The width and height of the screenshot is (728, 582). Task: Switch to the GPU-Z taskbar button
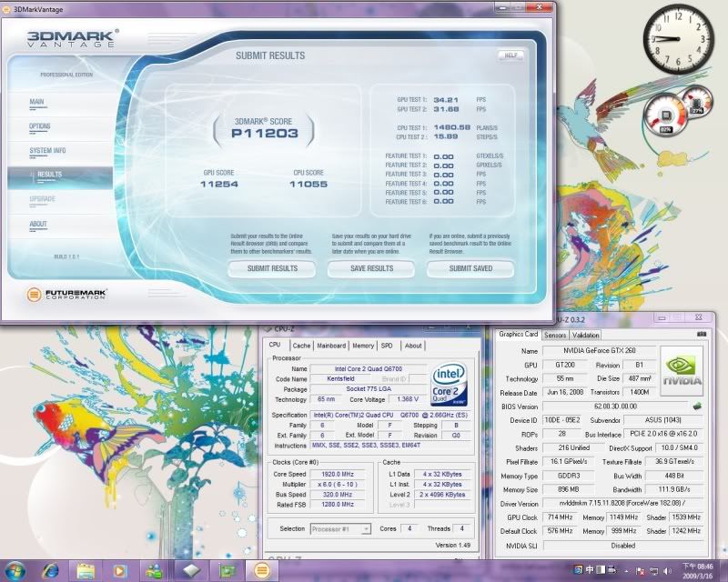(226, 570)
